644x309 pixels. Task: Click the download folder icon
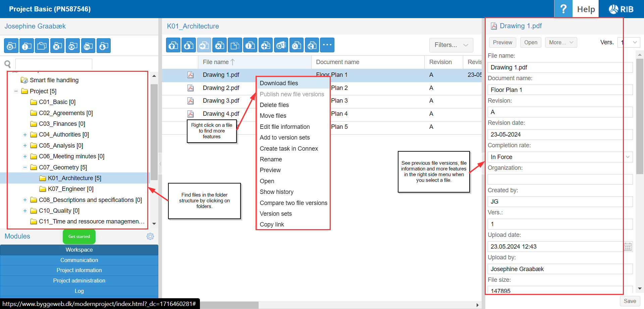[104, 46]
